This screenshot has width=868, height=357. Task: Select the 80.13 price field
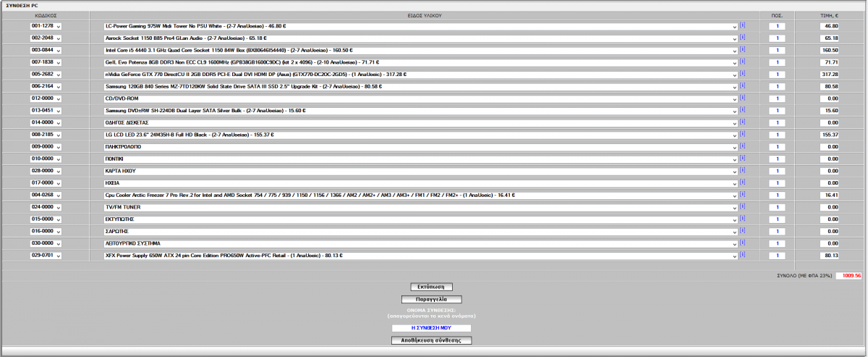tap(830, 256)
